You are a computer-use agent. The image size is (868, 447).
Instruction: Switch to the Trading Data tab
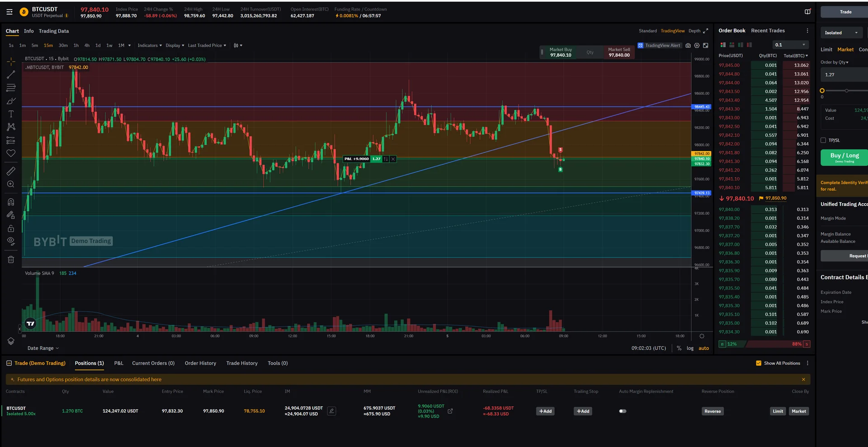54,31
